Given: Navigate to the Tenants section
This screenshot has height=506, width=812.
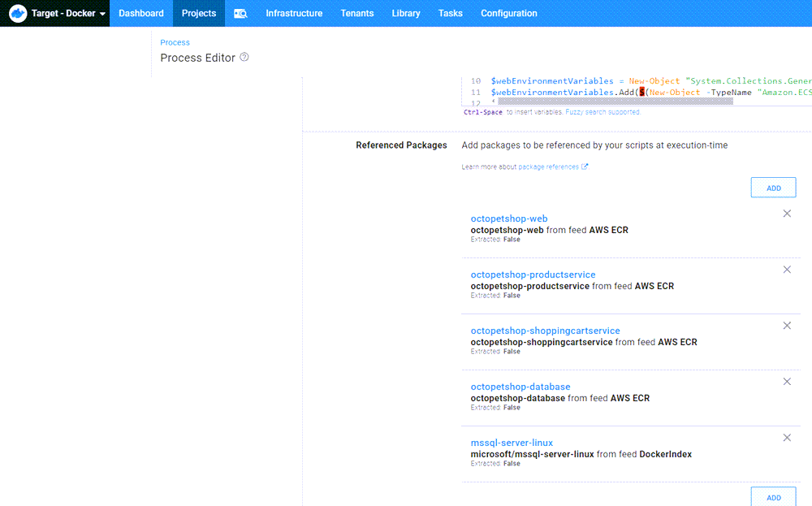Looking at the screenshot, I should [x=357, y=13].
